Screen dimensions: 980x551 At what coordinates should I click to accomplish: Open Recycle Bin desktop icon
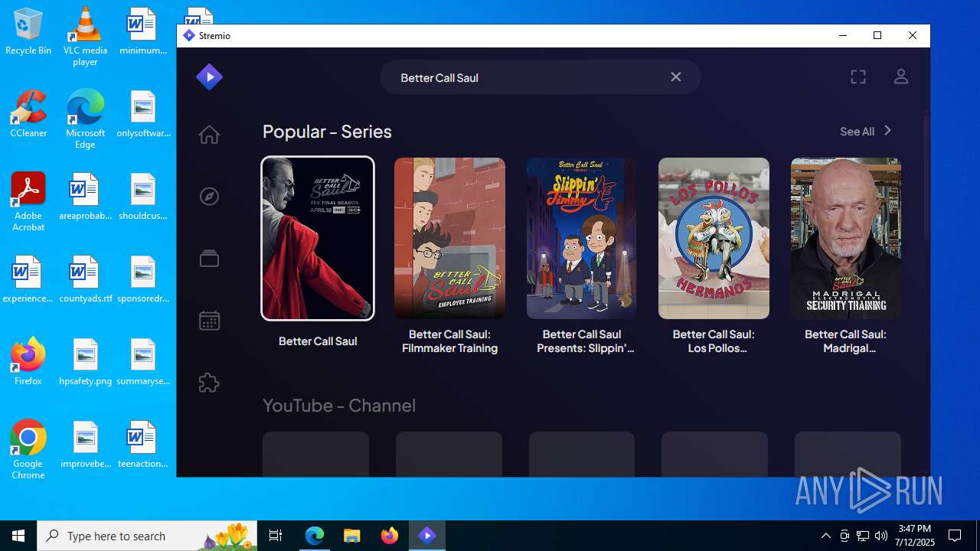(x=28, y=32)
